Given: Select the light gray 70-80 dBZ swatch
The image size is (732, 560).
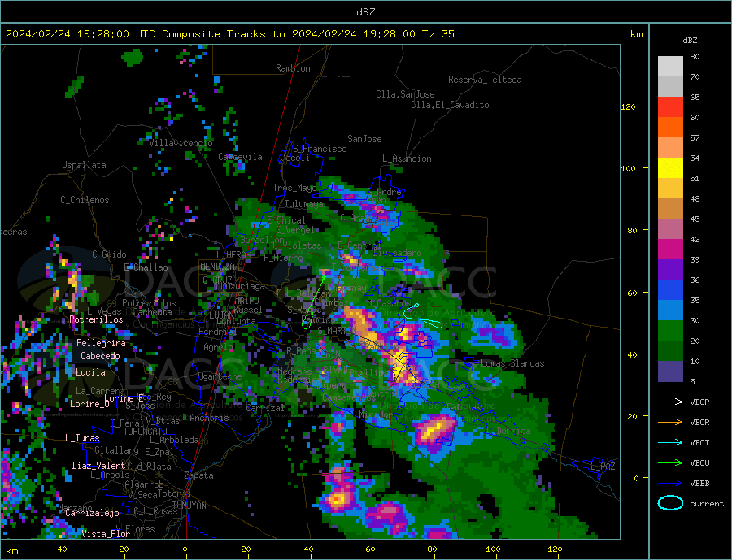Looking at the screenshot, I should (x=670, y=67).
